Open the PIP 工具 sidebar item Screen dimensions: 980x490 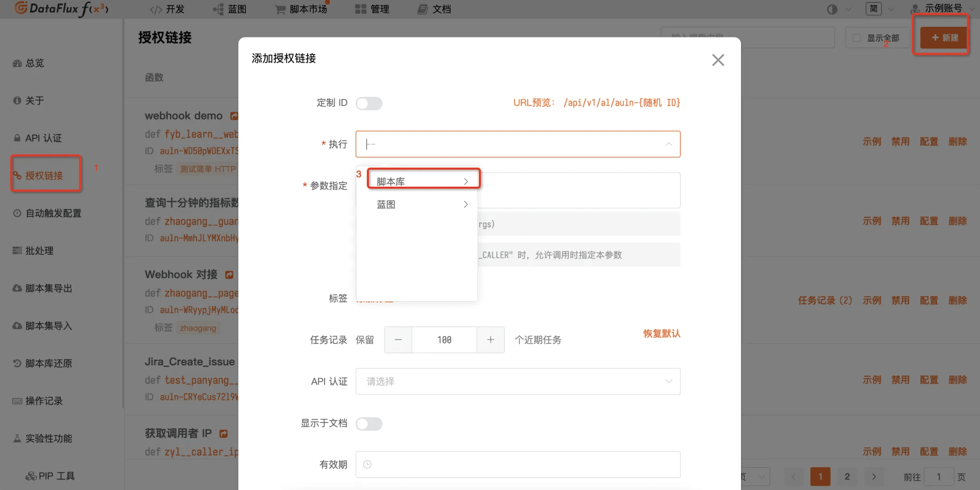point(50,476)
